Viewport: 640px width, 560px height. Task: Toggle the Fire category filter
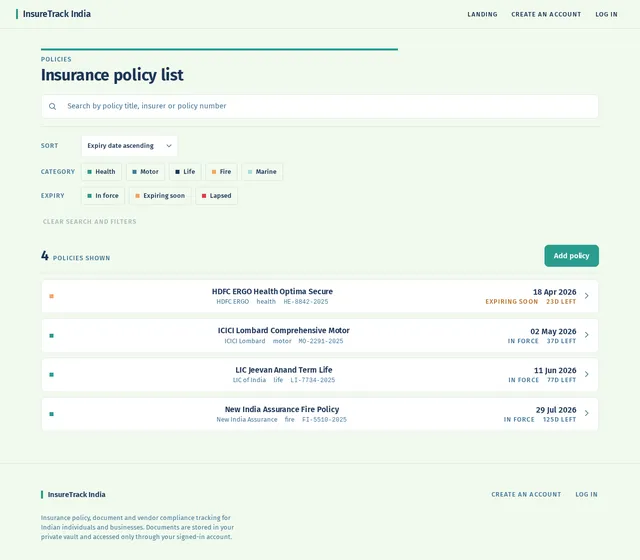221,172
